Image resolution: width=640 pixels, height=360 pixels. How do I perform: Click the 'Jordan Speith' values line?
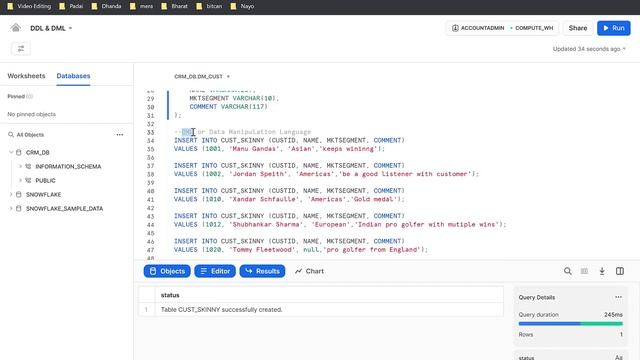coord(326,174)
